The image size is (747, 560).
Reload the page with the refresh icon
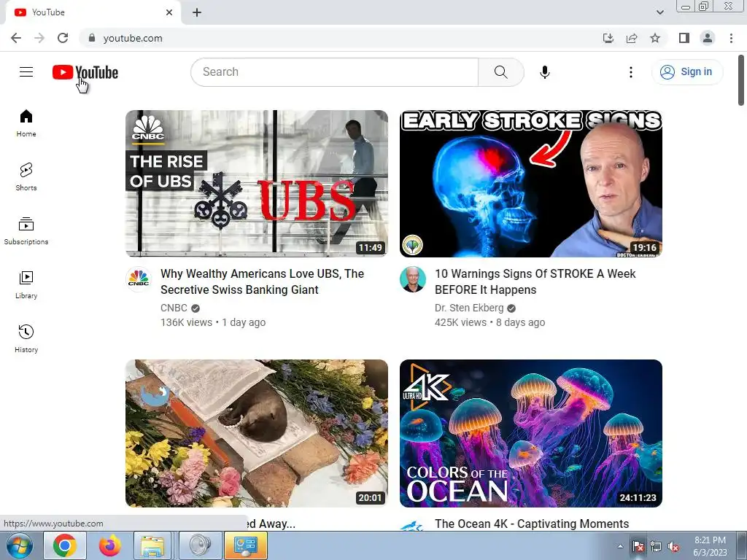pyautogui.click(x=63, y=38)
